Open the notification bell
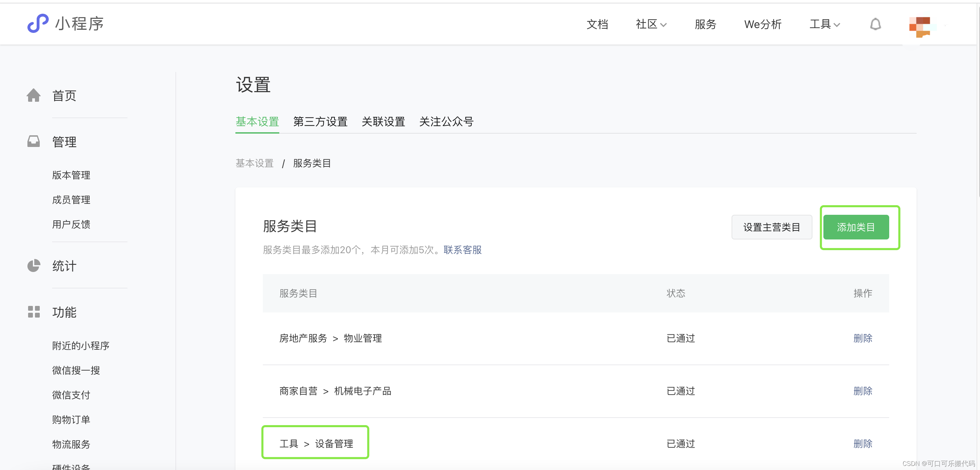 pyautogui.click(x=875, y=24)
